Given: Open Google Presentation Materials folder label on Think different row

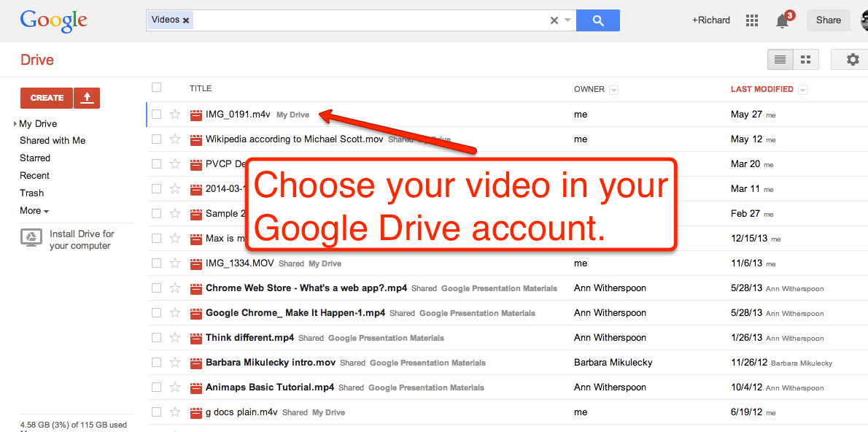Looking at the screenshot, I should coord(386,338).
